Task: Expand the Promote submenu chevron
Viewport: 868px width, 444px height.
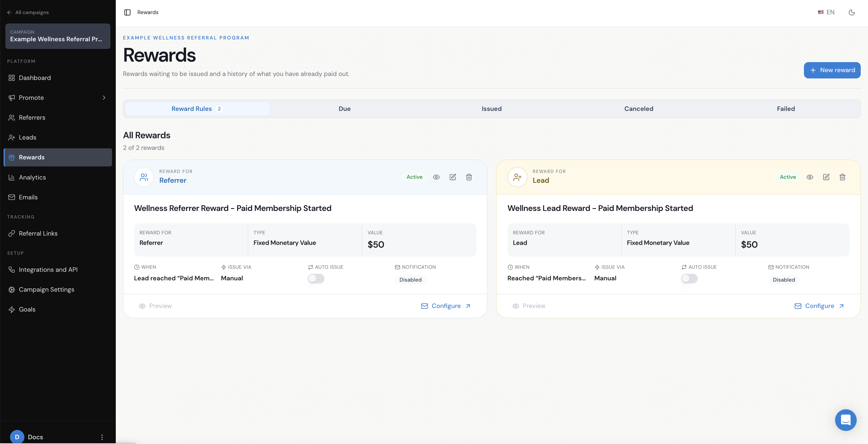Action: tap(104, 98)
